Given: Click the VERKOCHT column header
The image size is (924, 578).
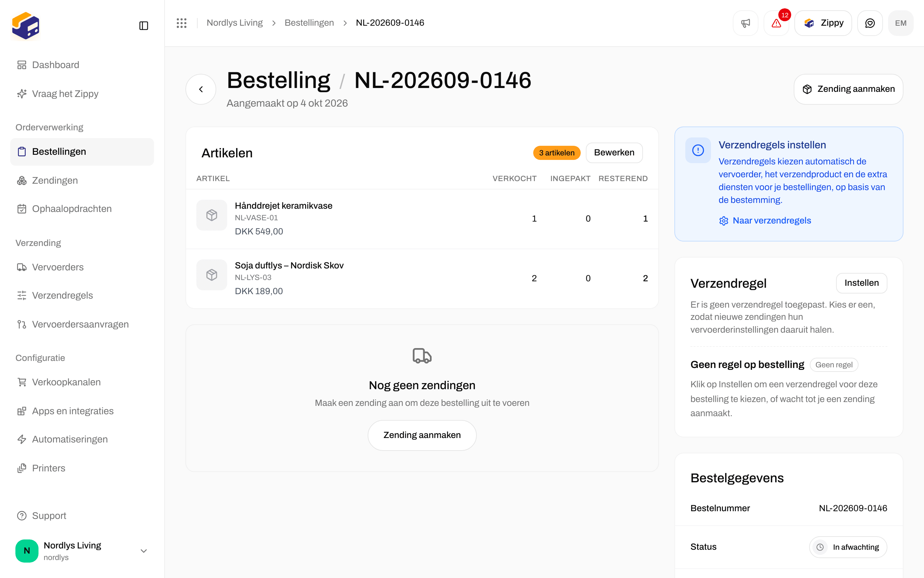Looking at the screenshot, I should coord(514,179).
